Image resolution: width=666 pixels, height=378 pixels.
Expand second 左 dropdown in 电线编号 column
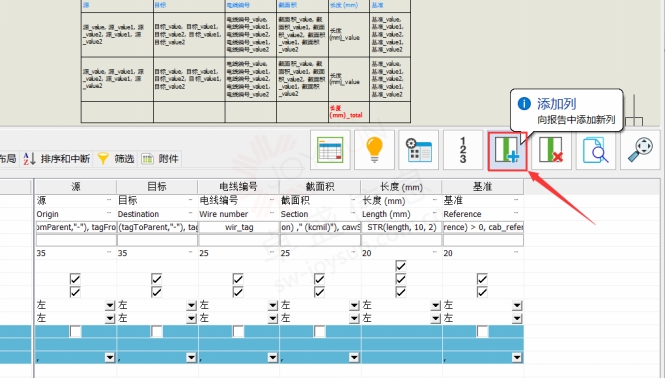tap(273, 318)
